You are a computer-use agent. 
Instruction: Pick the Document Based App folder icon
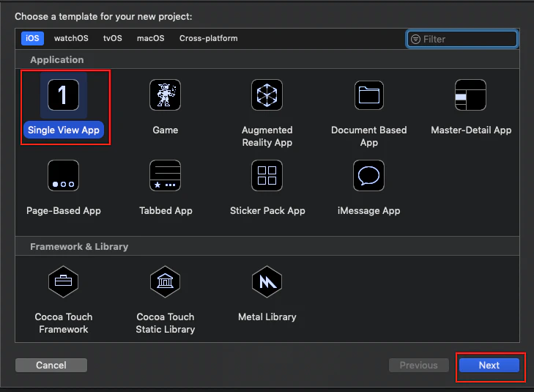(369, 95)
